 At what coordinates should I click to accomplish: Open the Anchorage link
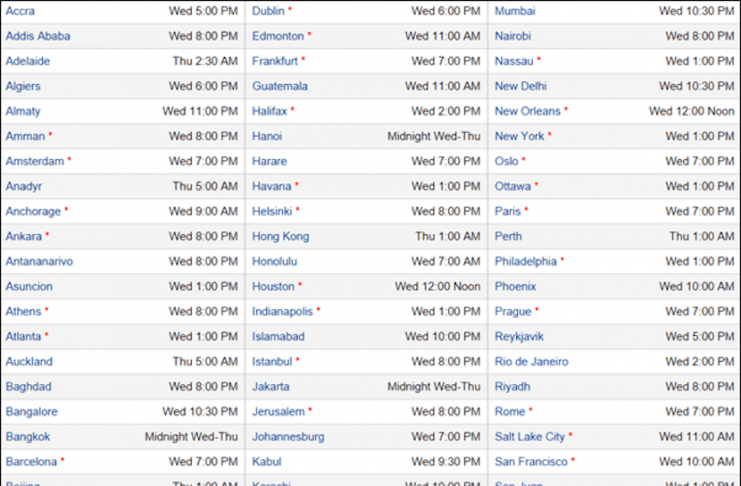(x=34, y=211)
